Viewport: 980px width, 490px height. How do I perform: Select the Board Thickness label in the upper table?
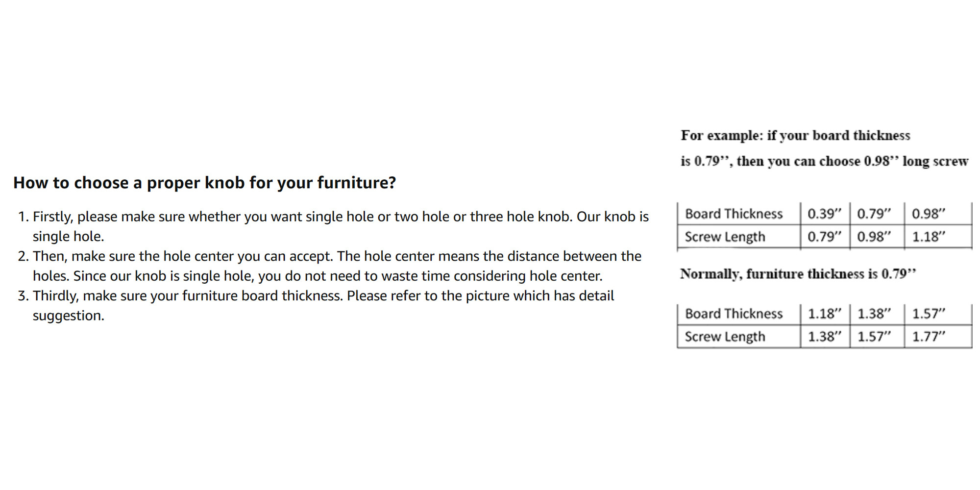(x=734, y=214)
